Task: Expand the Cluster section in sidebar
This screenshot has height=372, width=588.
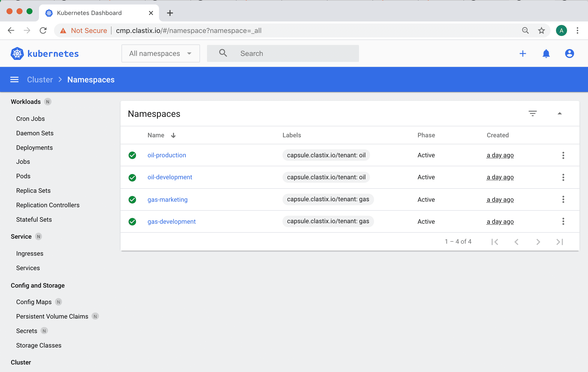Action: tap(21, 362)
